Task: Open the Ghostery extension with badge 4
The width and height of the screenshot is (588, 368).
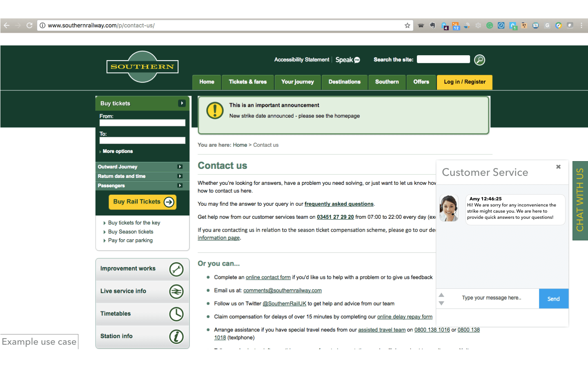Action: tap(445, 26)
